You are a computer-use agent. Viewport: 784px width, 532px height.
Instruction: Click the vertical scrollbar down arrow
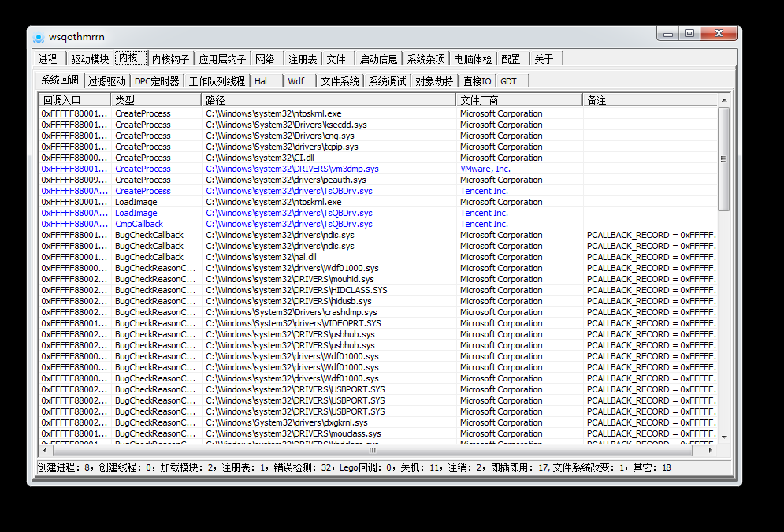point(723,437)
